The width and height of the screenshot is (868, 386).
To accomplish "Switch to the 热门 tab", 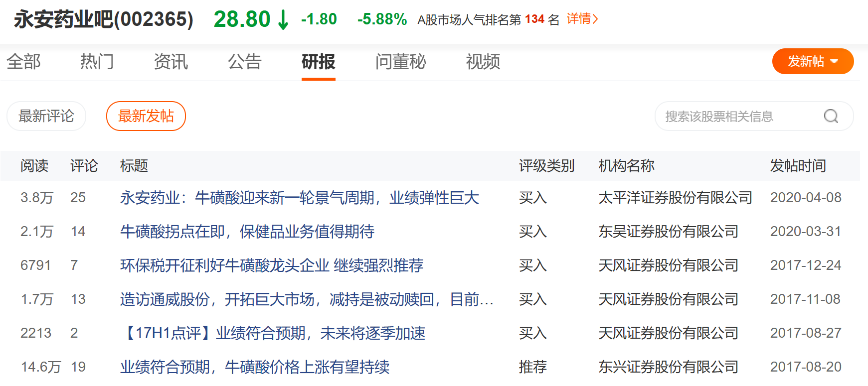I will pos(97,62).
